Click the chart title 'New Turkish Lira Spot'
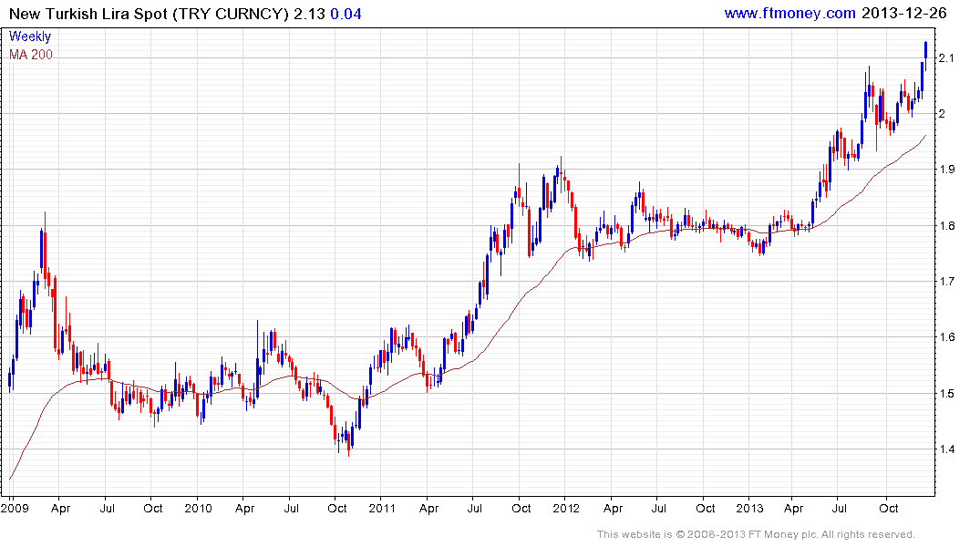The height and width of the screenshot is (547, 980). tap(88, 14)
